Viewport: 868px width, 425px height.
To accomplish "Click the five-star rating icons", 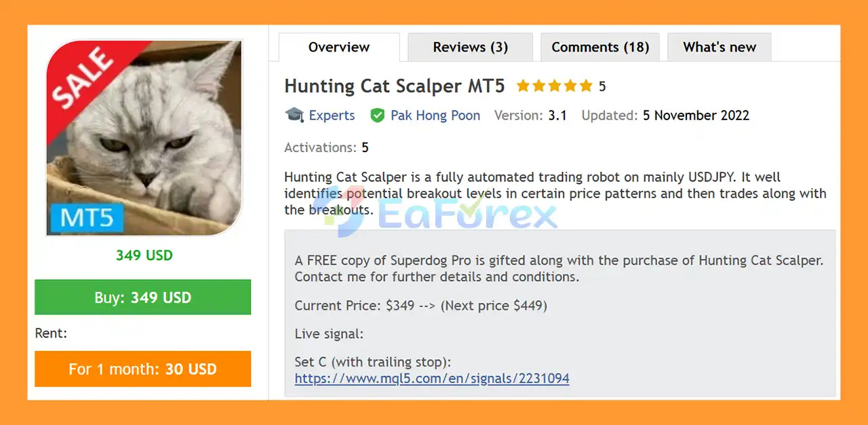I will point(555,86).
